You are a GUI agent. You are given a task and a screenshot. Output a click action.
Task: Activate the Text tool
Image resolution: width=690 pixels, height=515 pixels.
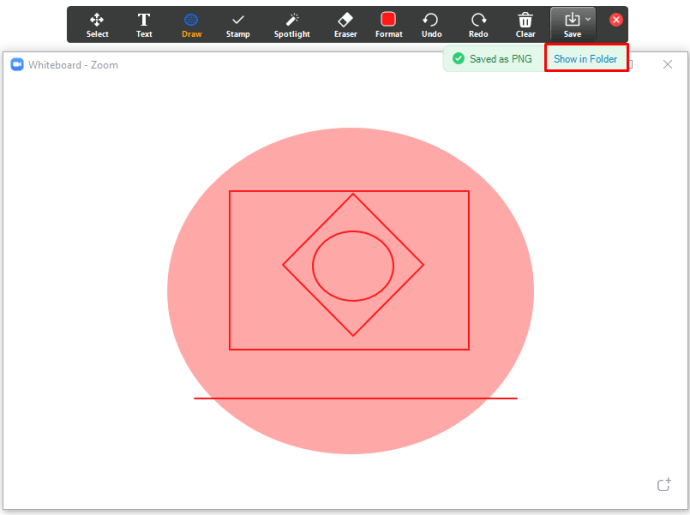pyautogui.click(x=144, y=25)
